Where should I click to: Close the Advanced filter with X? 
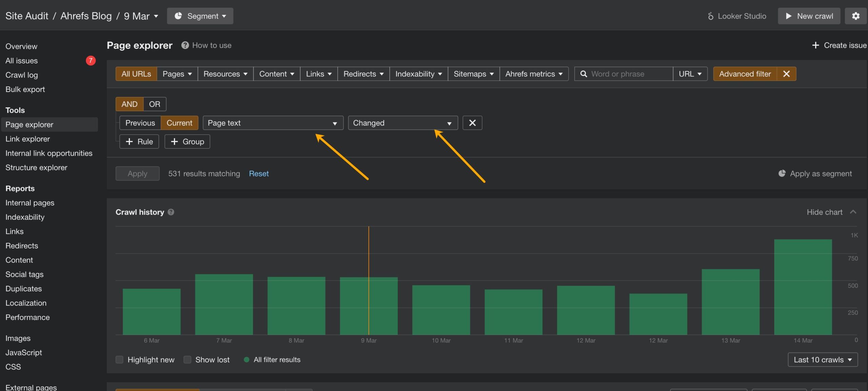(786, 74)
